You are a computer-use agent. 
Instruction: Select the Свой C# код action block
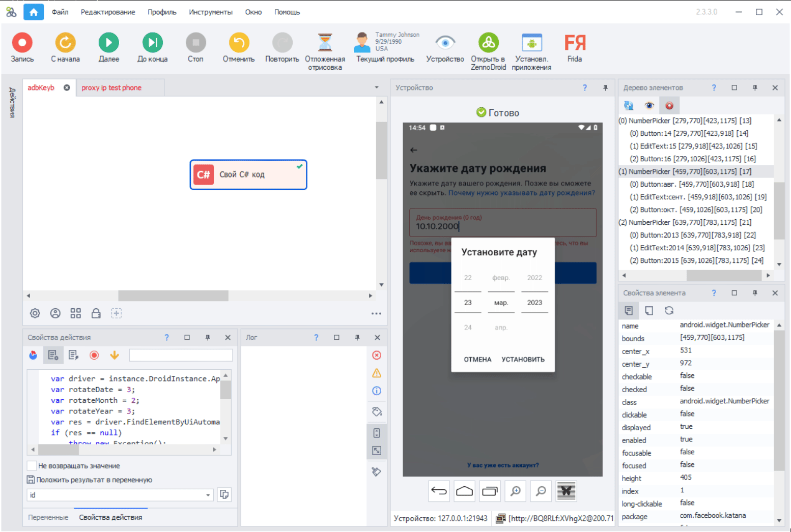tap(248, 174)
